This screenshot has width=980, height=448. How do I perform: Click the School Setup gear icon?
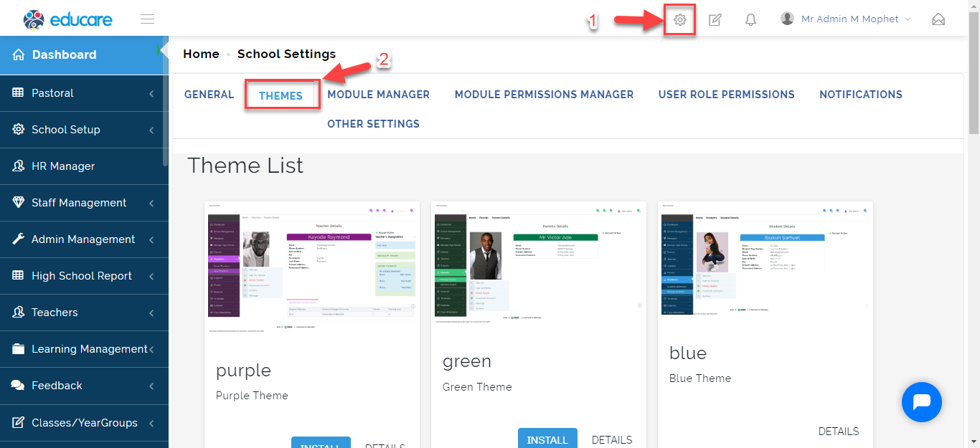tap(19, 130)
